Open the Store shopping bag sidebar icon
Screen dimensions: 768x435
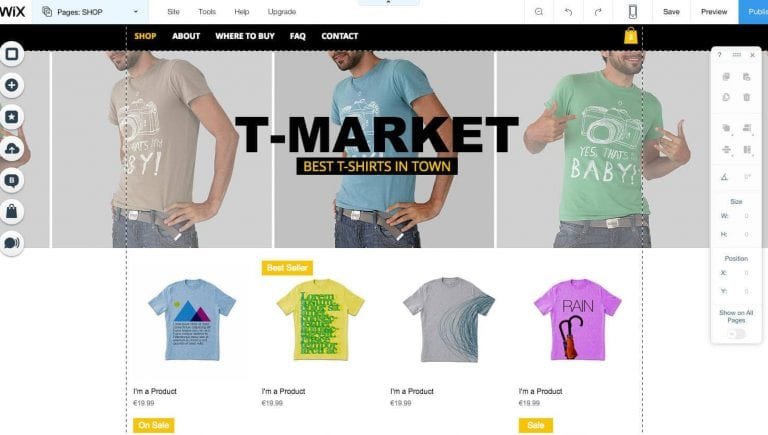[12, 212]
